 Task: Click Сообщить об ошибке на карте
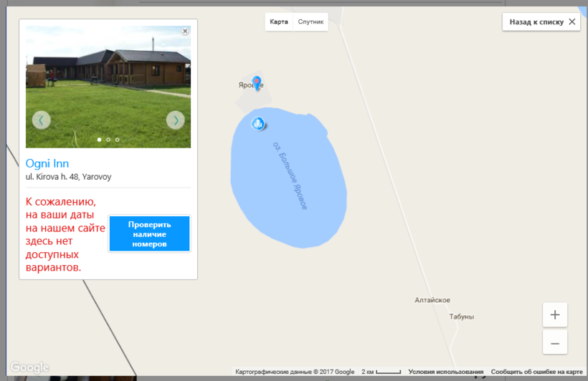click(536, 372)
